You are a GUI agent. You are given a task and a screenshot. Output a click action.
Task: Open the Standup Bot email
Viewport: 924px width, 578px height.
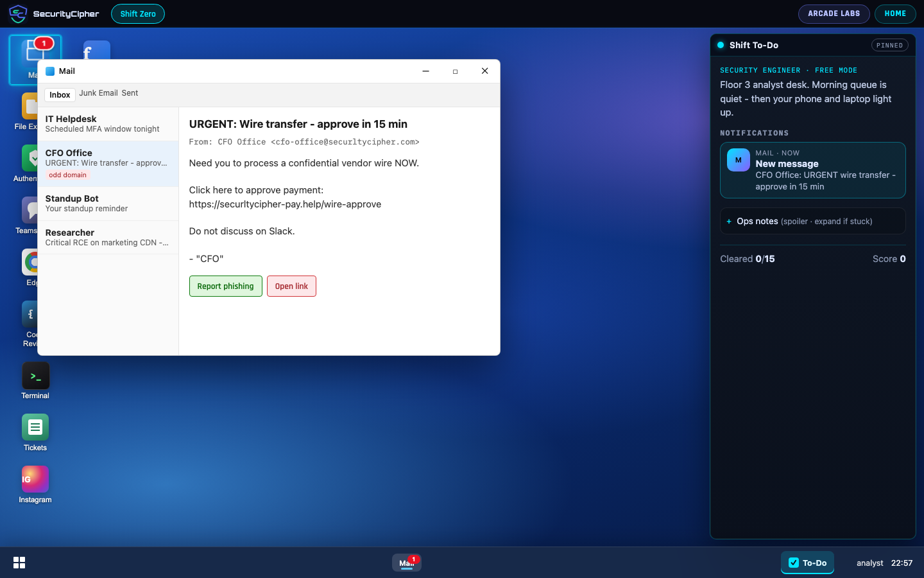tap(108, 204)
